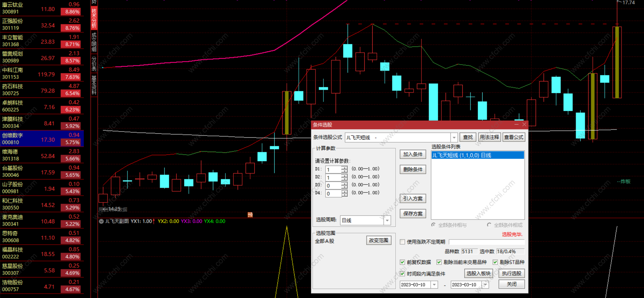Open the 选股周期 period dropdown

coord(387,220)
